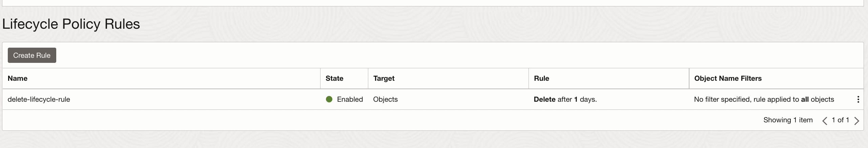Go to the next page of rules
Viewport: 868px width, 148px height.
click(x=856, y=121)
